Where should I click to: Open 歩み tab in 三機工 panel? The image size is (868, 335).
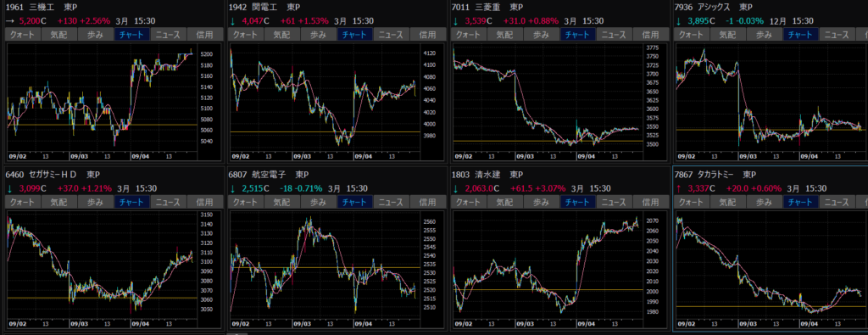click(96, 34)
